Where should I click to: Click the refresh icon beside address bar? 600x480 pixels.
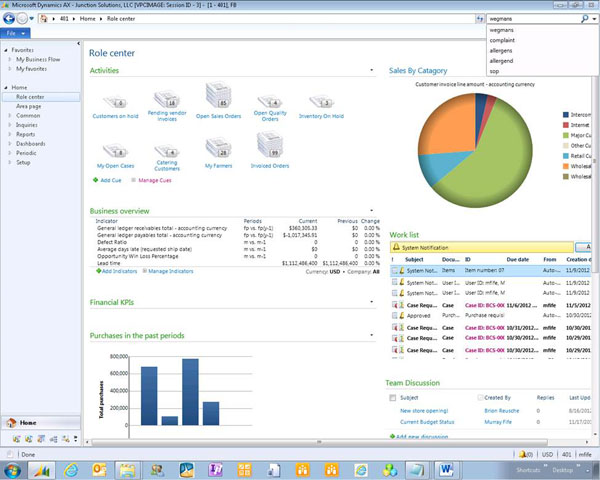pos(480,18)
